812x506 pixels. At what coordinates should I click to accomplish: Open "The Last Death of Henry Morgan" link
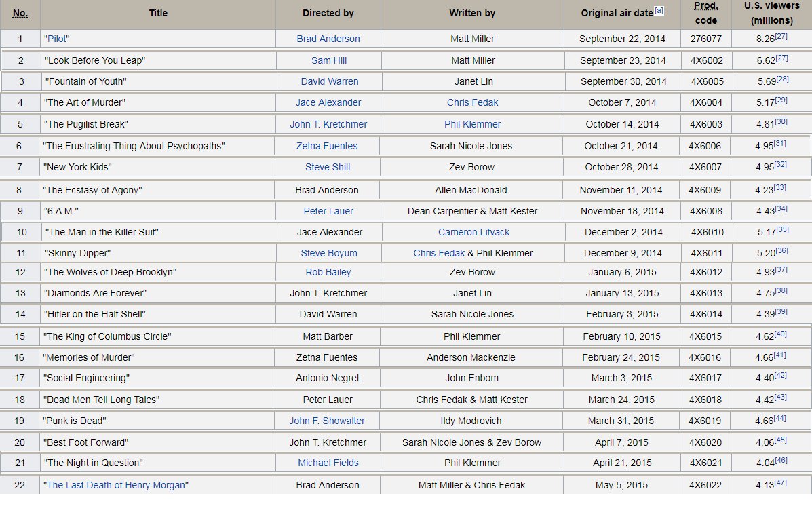tap(115, 485)
